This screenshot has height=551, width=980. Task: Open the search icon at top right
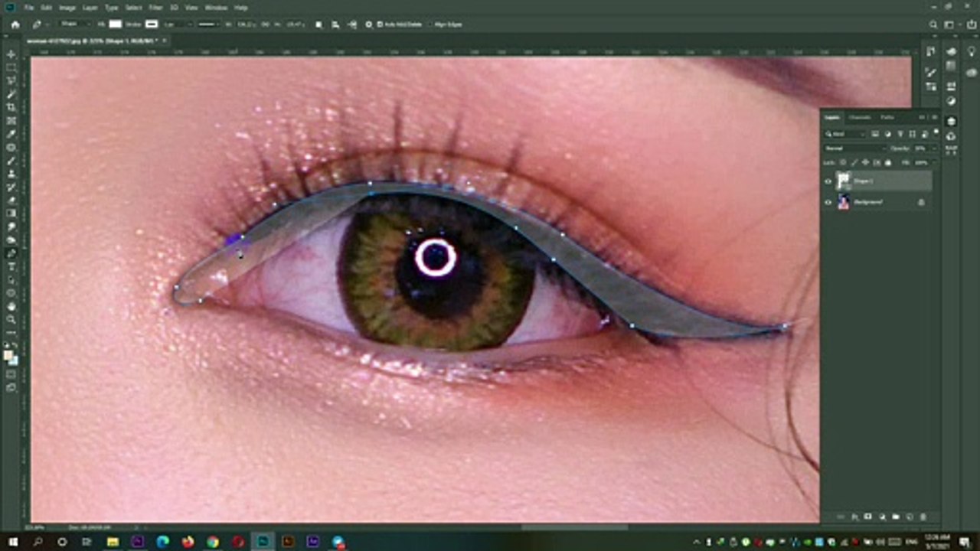933,24
